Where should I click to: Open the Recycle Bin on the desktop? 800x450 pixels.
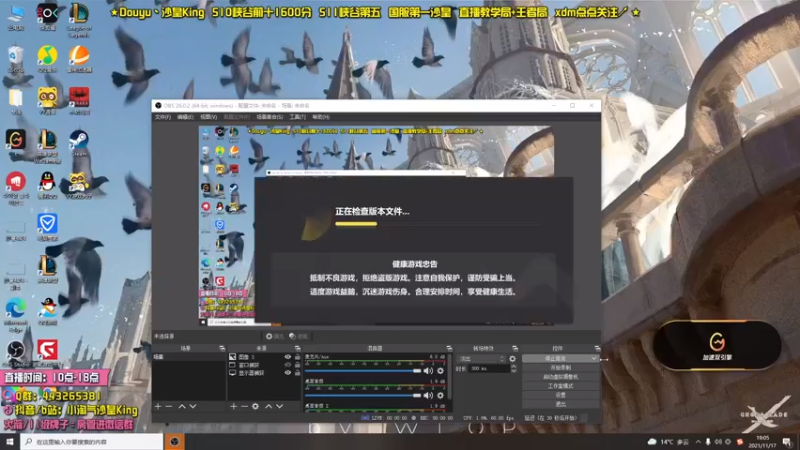coord(16,56)
